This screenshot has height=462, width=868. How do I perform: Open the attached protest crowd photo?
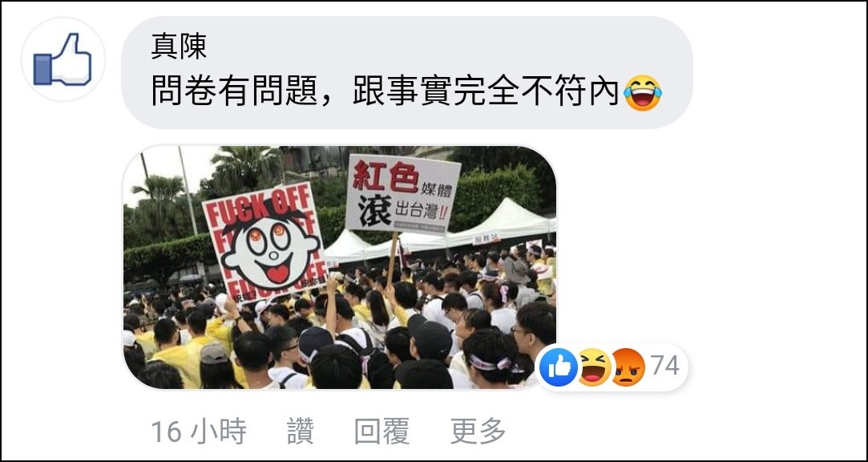339,267
